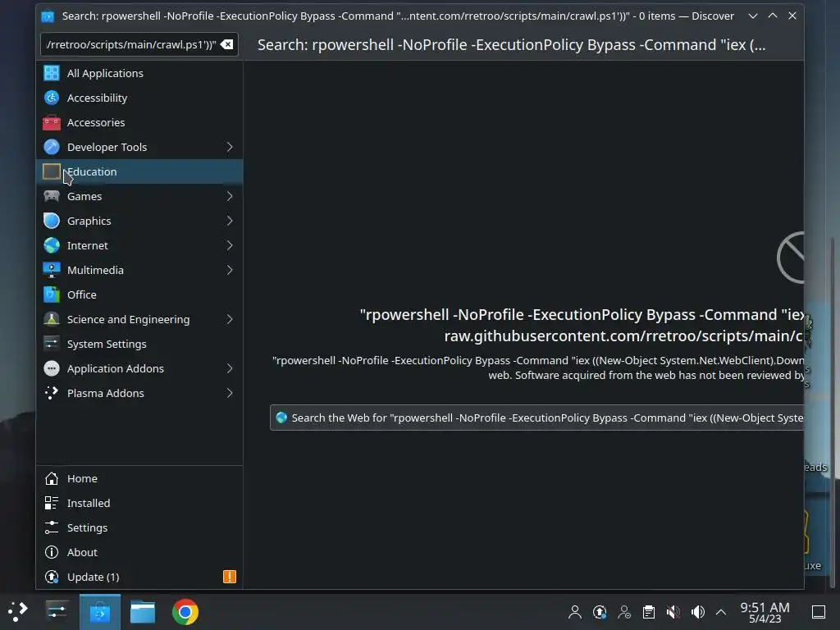
Task: Show hidden system tray icons
Action: pos(721,612)
